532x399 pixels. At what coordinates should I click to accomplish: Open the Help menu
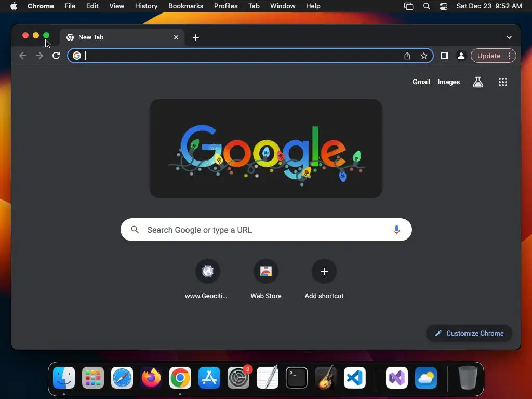[313, 6]
